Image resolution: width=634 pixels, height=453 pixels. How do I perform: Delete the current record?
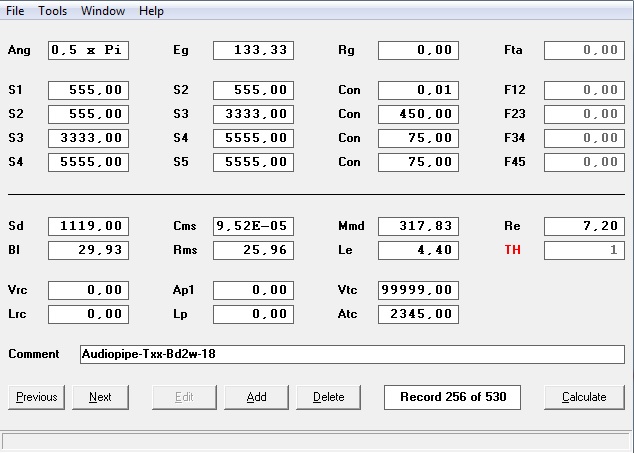tap(328, 397)
